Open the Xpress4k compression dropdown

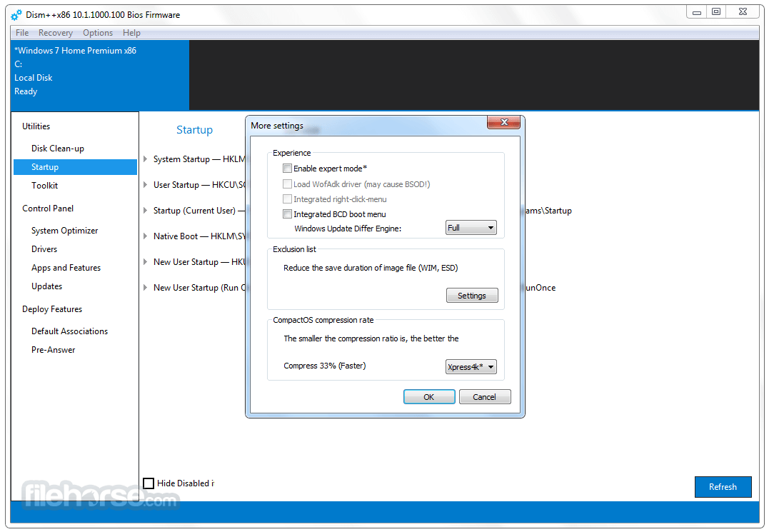[471, 367]
